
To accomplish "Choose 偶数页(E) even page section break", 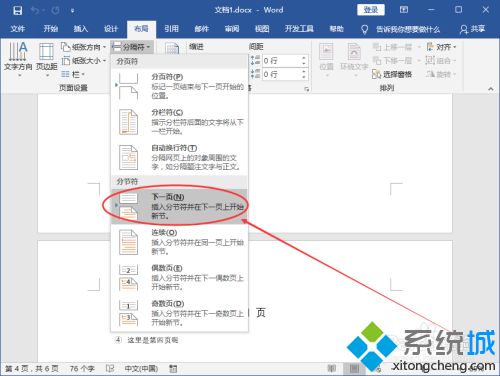I will (180, 277).
